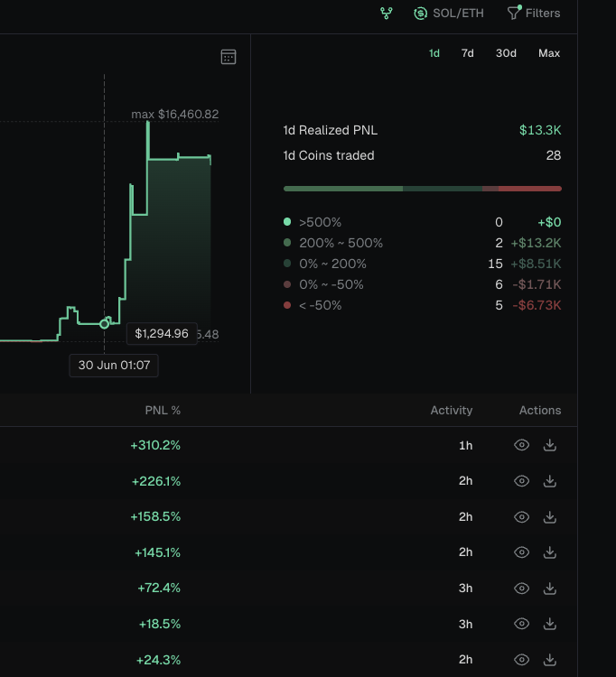Download the +158.5% row data
This screenshot has height=677, width=616.
[x=549, y=517]
